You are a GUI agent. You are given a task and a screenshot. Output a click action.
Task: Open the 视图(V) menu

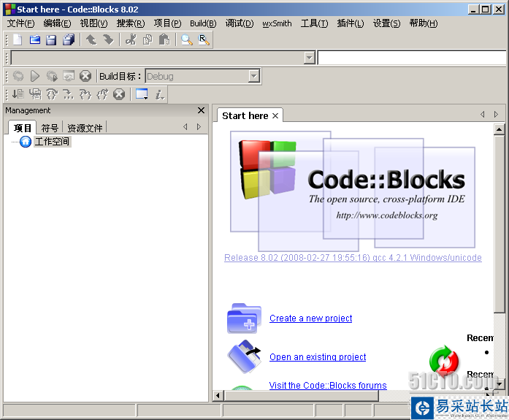[x=93, y=23]
